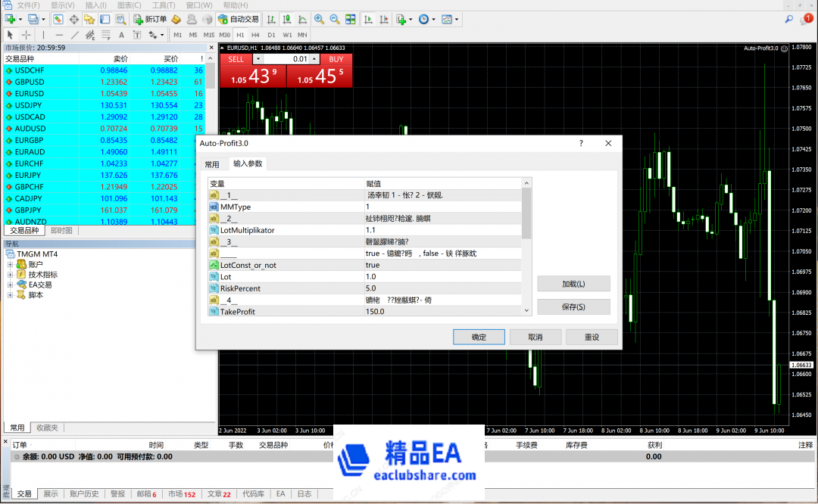
Task: Open the new chart dropdown arrow
Action: pos(20,20)
